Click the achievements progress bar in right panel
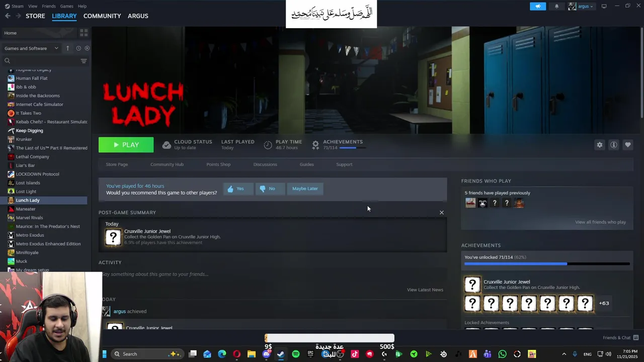This screenshot has width=644, height=362. click(x=547, y=263)
